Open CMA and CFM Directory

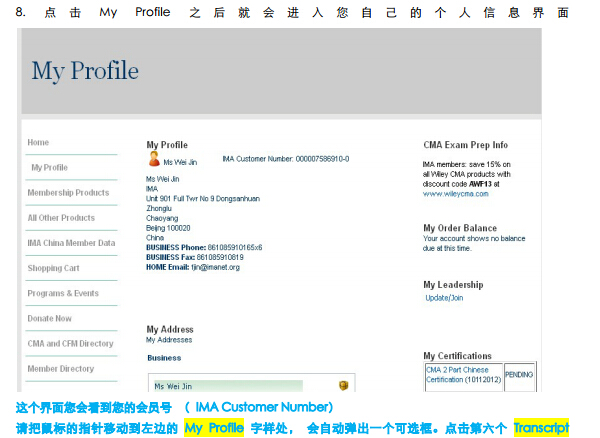70,343
